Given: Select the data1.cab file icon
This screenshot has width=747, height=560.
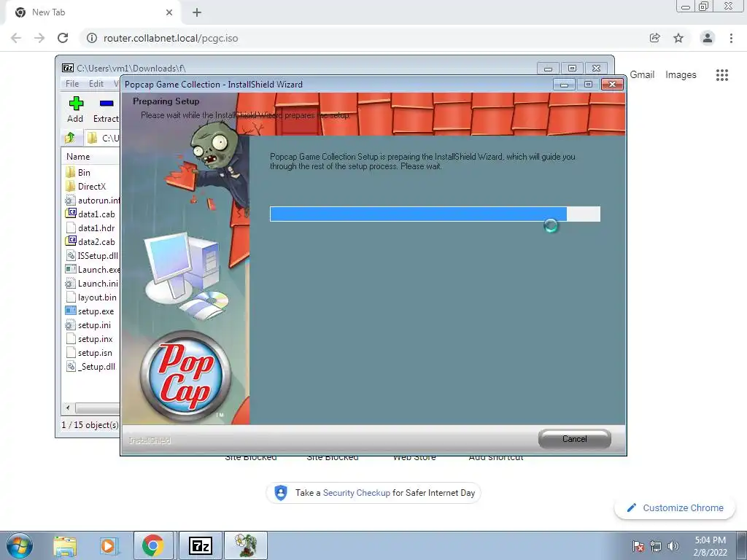Looking at the screenshot, I should (x=71, y=214).
